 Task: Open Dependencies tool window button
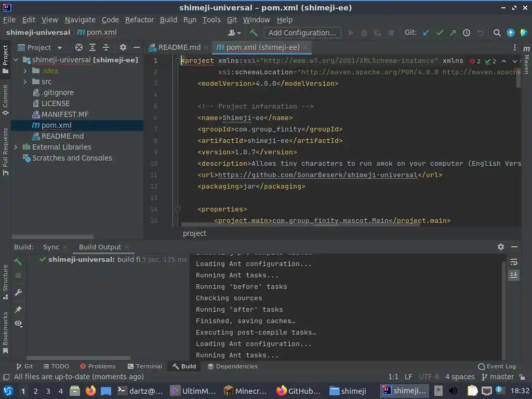point(233,366)
